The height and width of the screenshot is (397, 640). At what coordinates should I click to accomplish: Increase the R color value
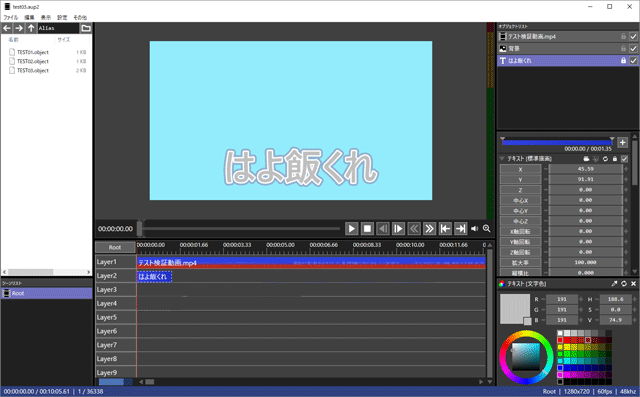(580, 299)
